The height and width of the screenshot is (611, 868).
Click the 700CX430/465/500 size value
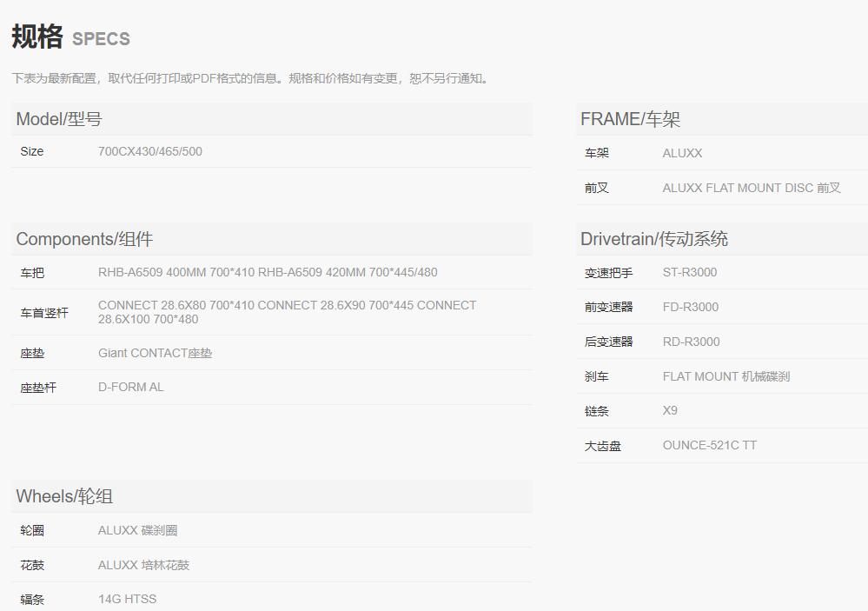point(150,151)
